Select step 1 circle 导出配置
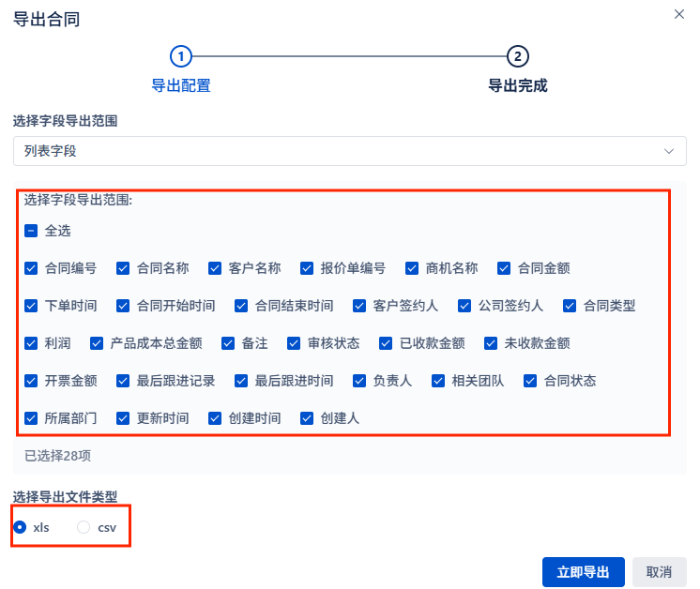Screen dimensions: 700x589 [181, 56]
